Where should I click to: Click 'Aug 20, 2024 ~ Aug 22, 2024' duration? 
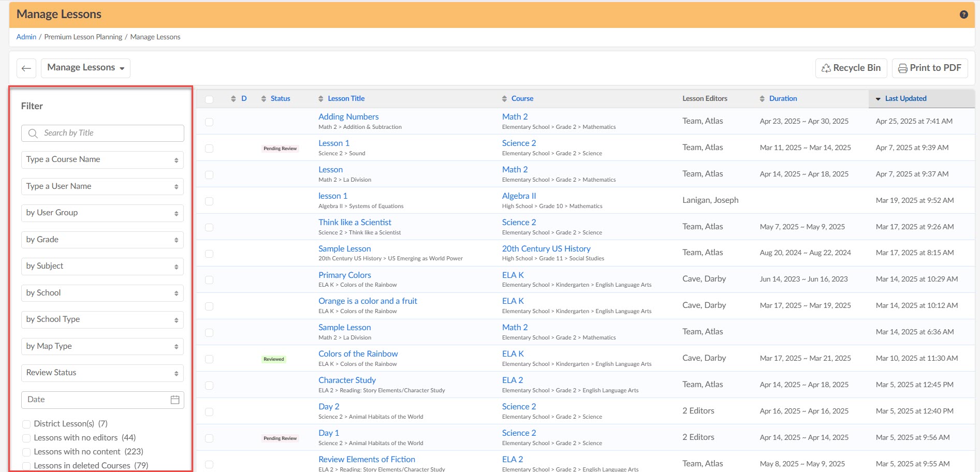tap(806, 253)
